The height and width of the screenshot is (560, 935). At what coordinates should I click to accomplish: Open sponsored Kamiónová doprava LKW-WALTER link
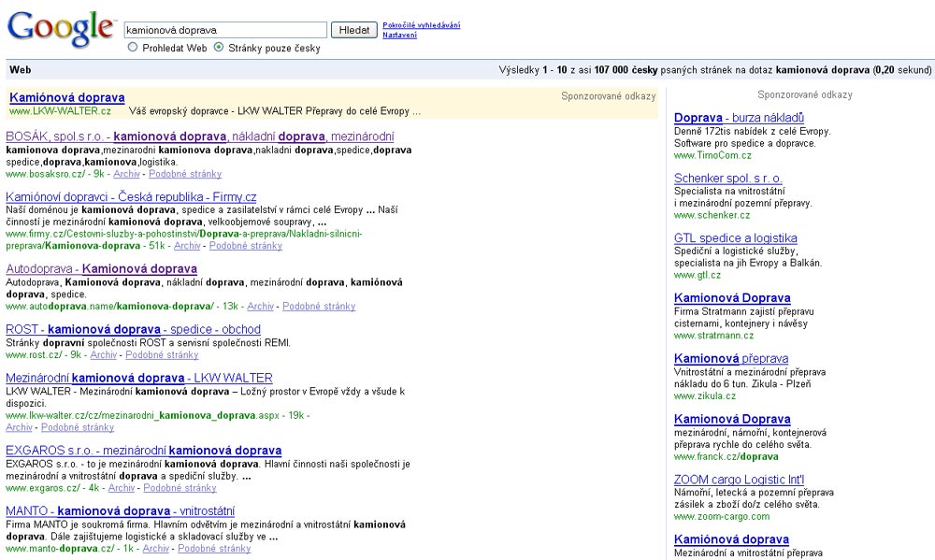point(67,97)
